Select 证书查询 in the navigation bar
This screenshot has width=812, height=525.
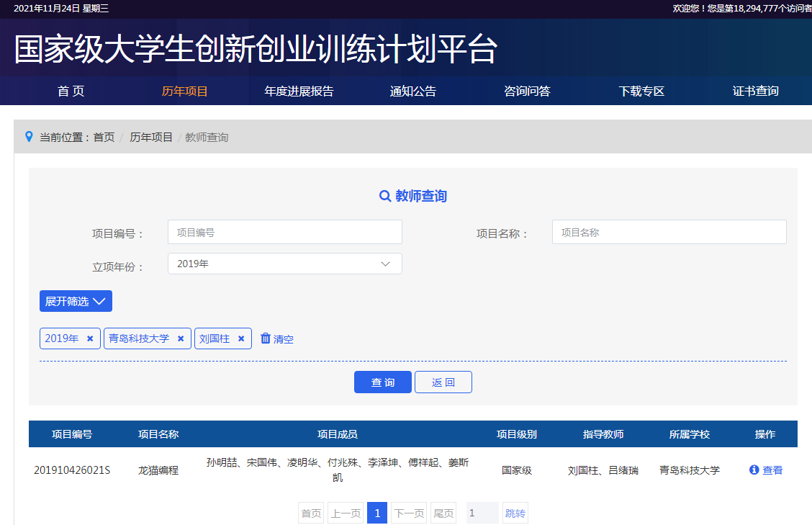tap(756, 91)
